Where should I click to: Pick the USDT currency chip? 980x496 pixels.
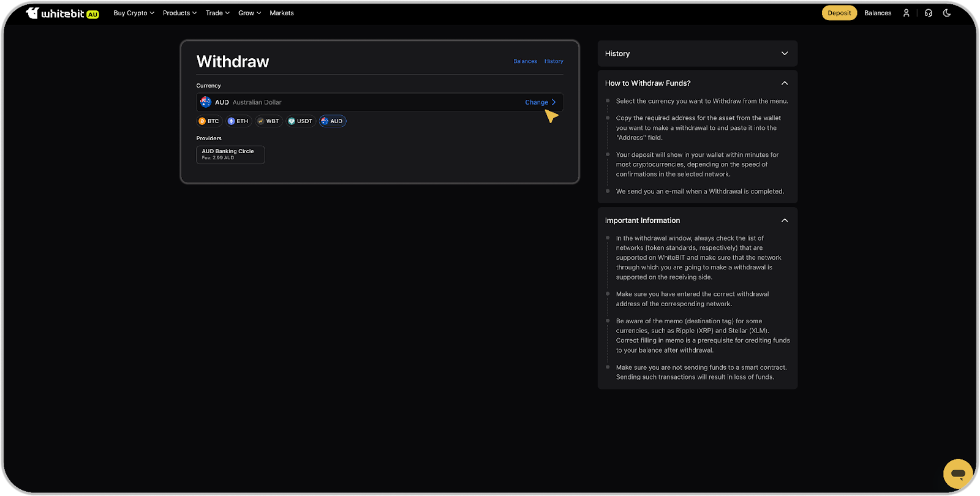300,121
